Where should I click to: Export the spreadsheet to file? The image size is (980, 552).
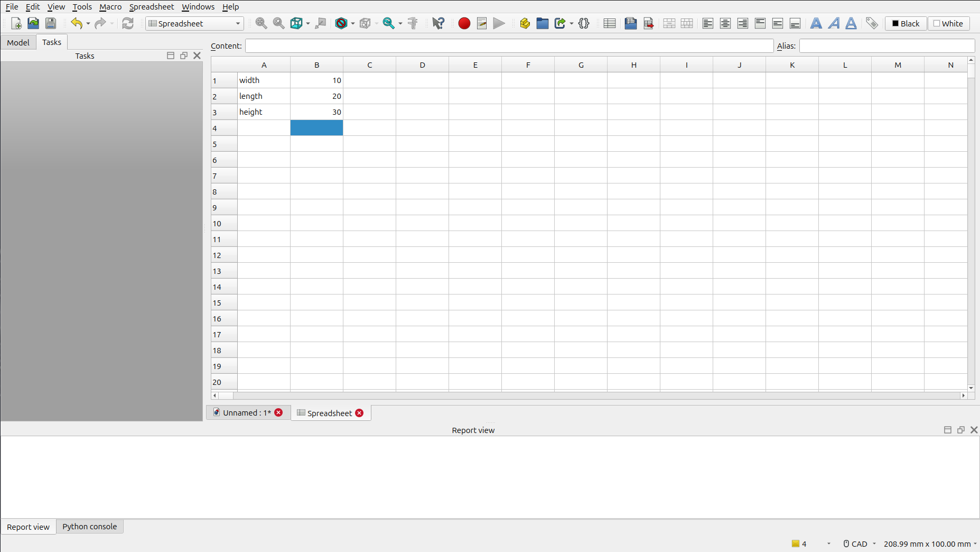click(x=648, y=23)
